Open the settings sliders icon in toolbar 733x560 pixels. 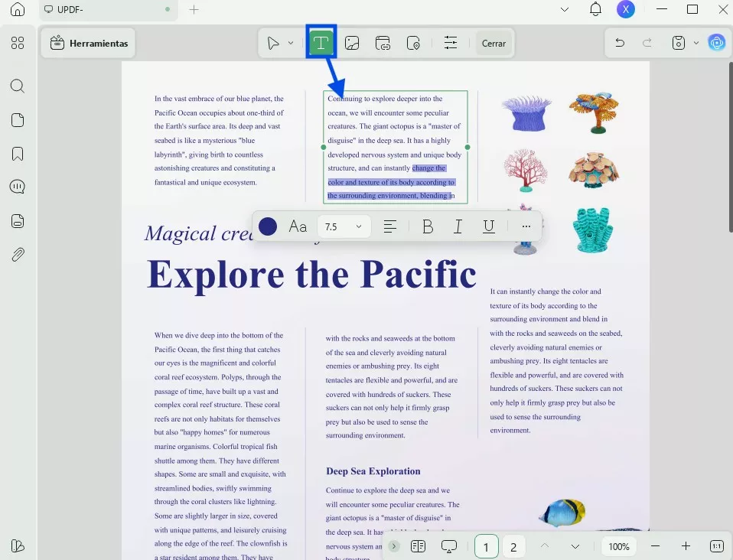point(451,43)
